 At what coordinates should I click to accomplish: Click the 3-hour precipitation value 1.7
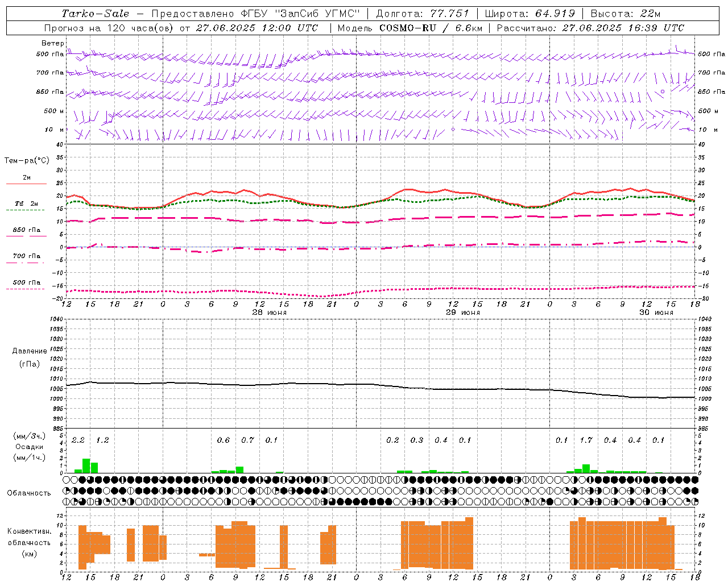tap(586, 440)
